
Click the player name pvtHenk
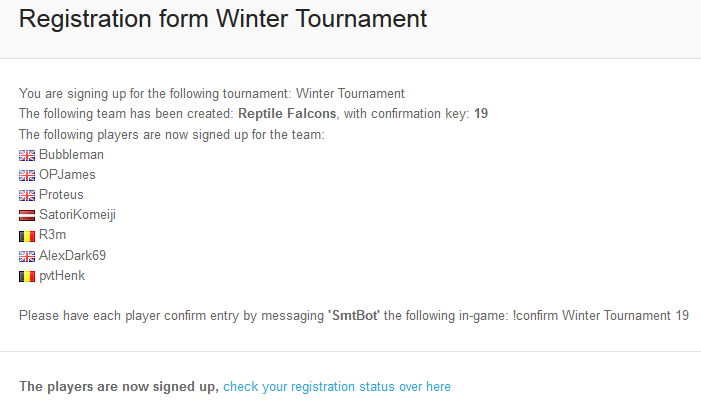[x=62, y=276]
